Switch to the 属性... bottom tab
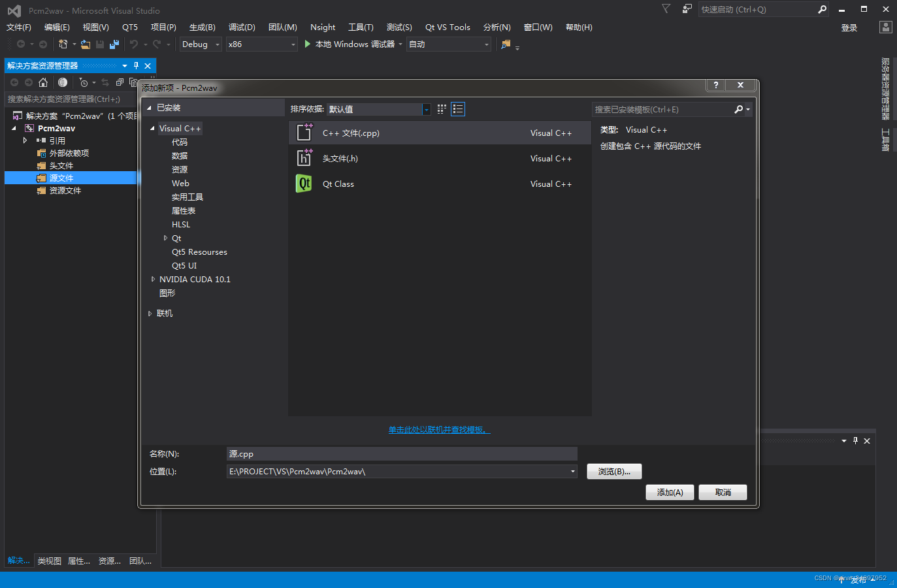Viewport: 897px width, 588px height. coord(79,561)
